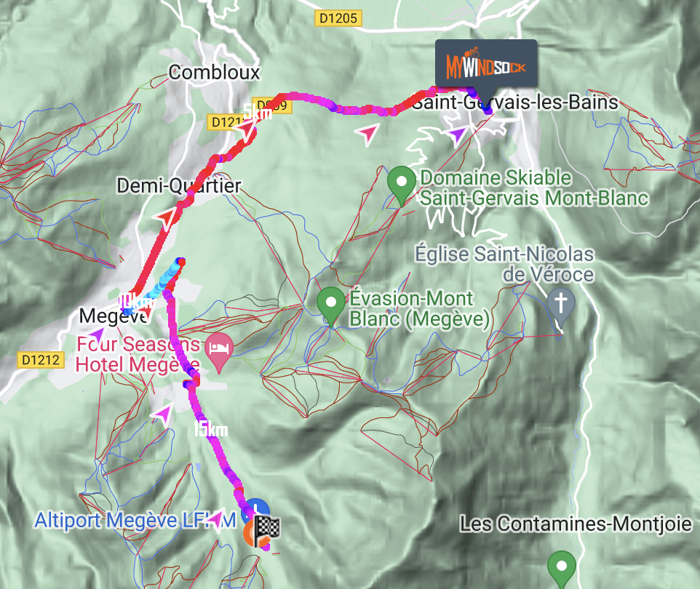Click the 5km distance marker
700x589 pixels.
(x=258, y=112)
